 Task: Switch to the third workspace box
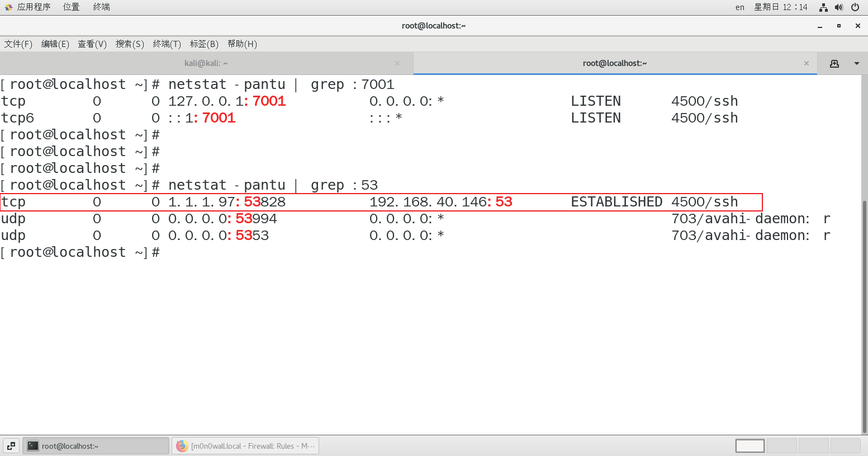click(813, 446)
